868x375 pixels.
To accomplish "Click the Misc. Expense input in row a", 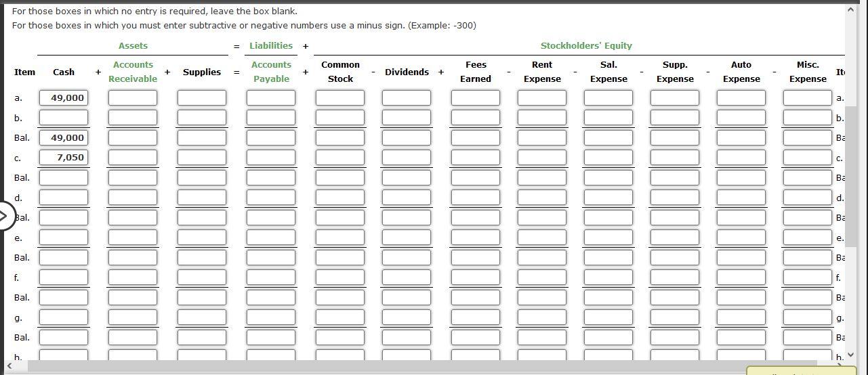I will pyautogui.click(x=808, y=97).
